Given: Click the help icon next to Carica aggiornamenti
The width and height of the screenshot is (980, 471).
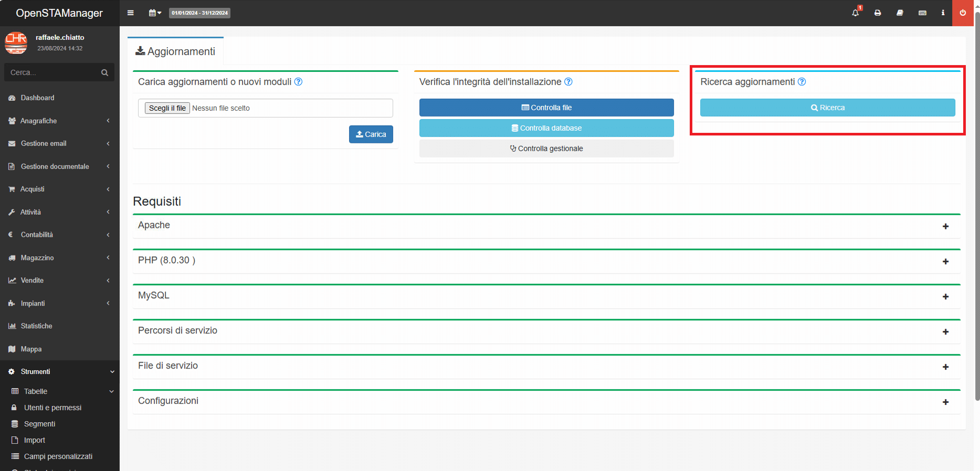Looking at the screenshot, I should 298,82.
